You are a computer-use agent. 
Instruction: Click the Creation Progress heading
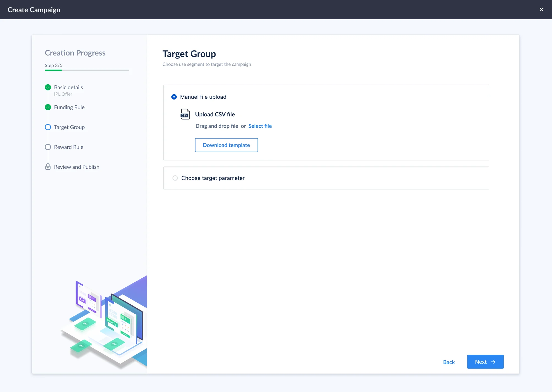point(75,53)
